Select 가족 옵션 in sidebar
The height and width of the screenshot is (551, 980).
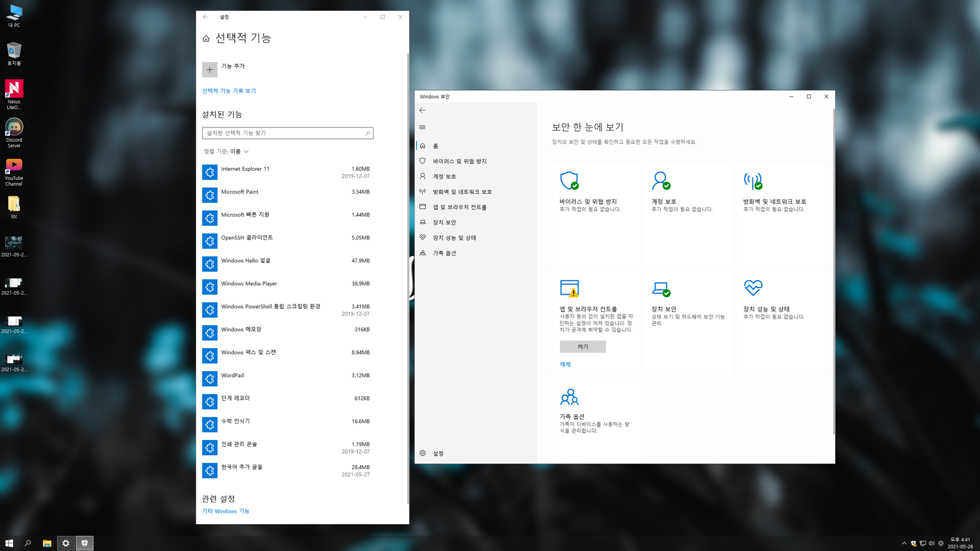(476, 253)
